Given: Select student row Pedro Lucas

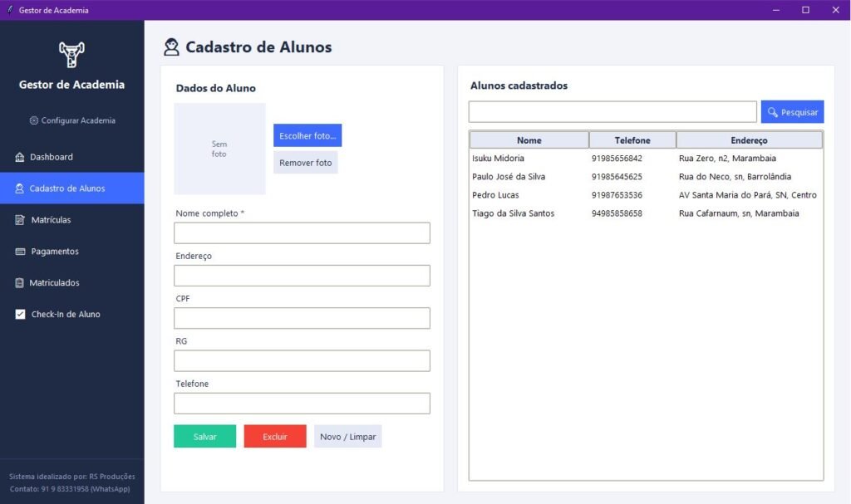Looking at the screenshot, I should (646, 195).
